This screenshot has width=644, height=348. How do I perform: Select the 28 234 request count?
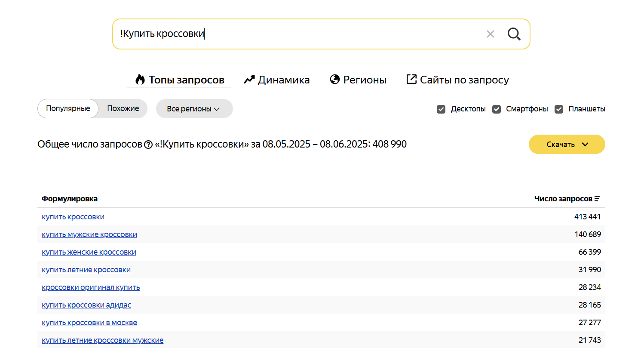[590, 287]
